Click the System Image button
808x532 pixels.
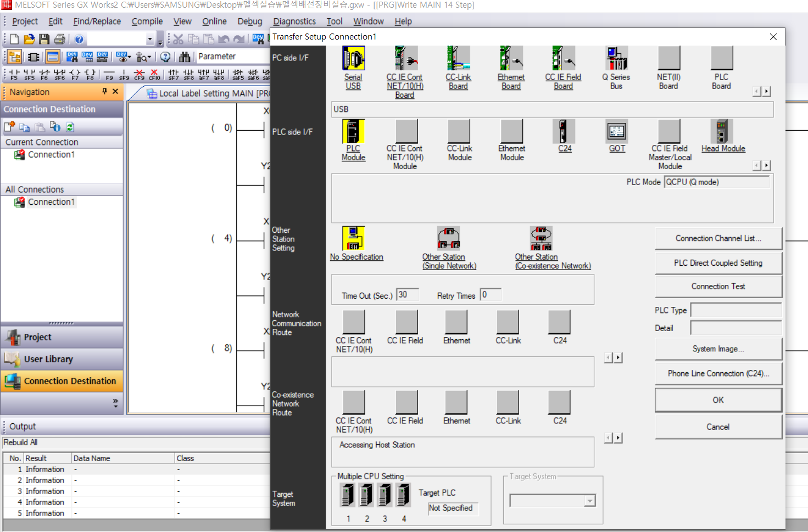[x=718, y=349]
